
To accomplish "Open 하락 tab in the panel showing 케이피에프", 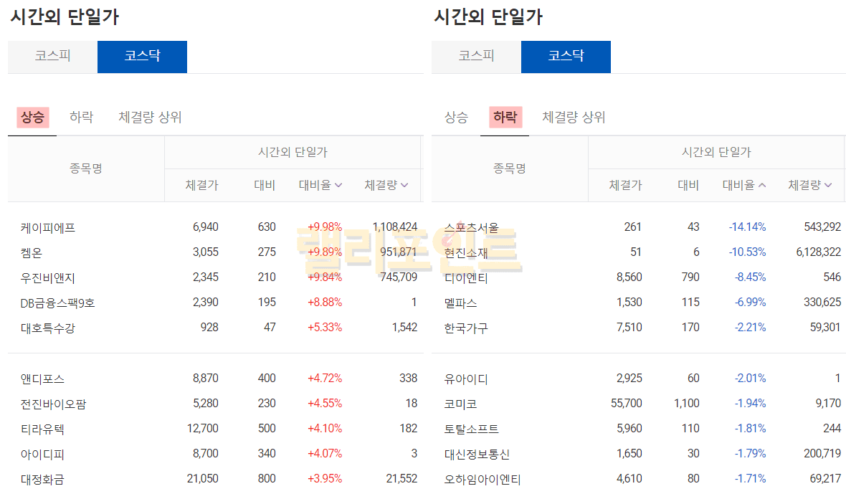I will tap(81, 118).
